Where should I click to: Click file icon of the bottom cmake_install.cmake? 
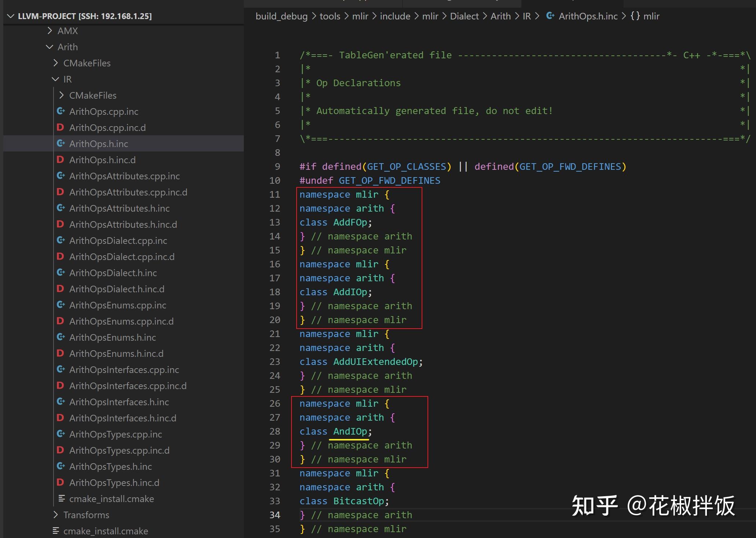56,531
